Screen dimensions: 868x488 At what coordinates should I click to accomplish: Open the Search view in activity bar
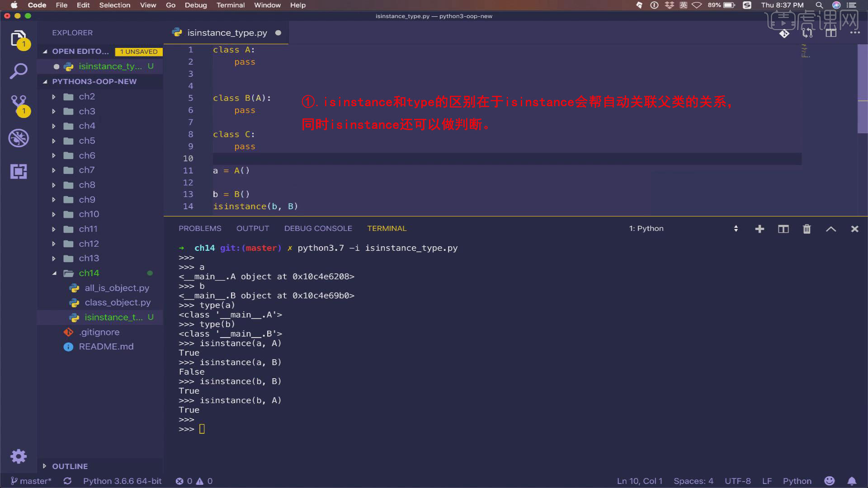[19, 71]
